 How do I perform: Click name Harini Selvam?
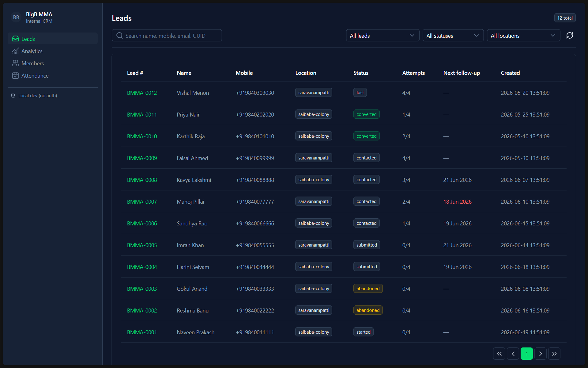193,267
